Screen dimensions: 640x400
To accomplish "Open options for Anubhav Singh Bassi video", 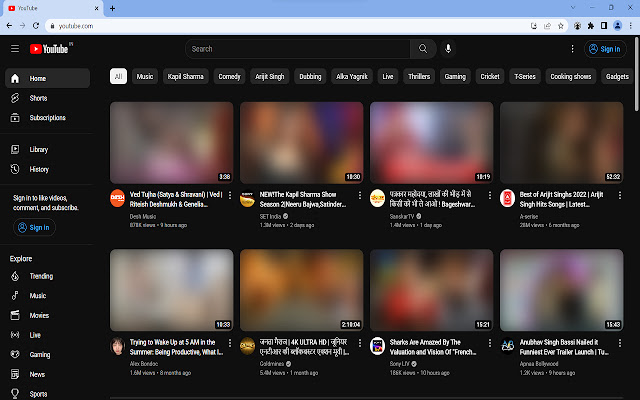I will pyautogui.click(x=620, y=343).
